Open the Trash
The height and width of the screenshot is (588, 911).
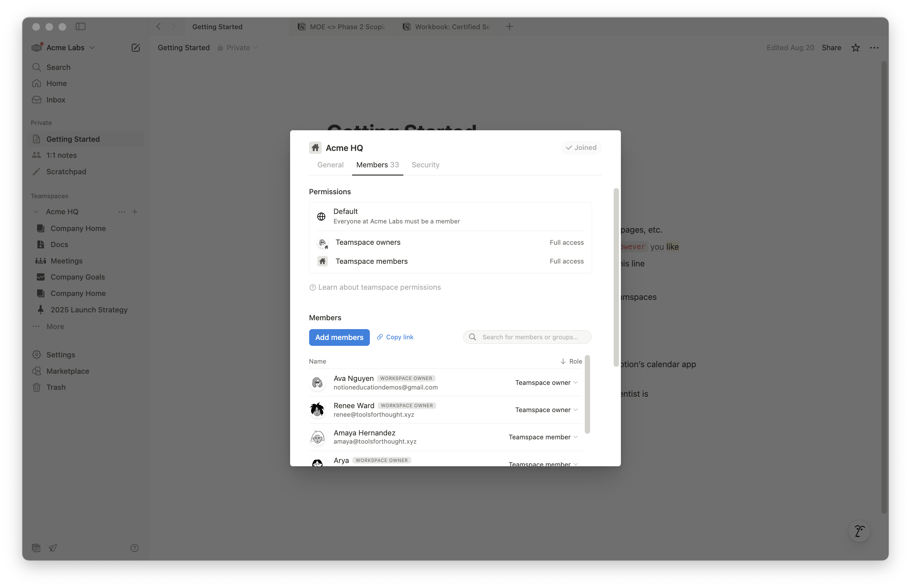tap(55, 387)
